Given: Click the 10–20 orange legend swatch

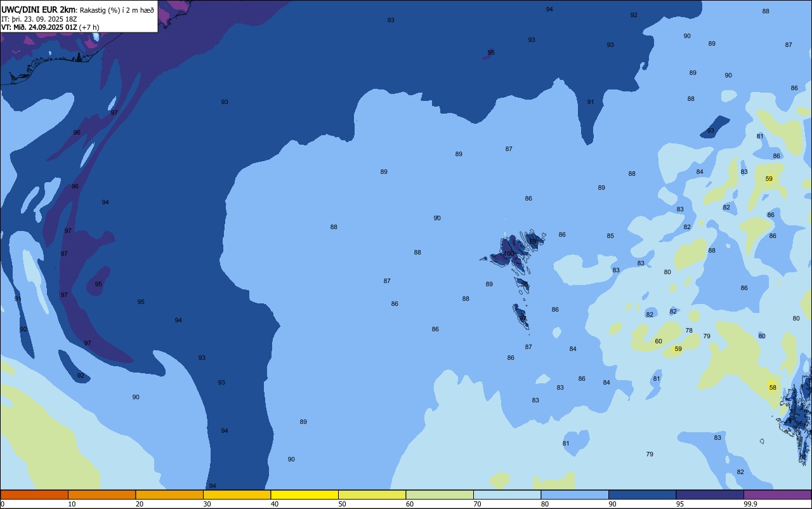Looking at the screenshot, I should click(101, 494).
